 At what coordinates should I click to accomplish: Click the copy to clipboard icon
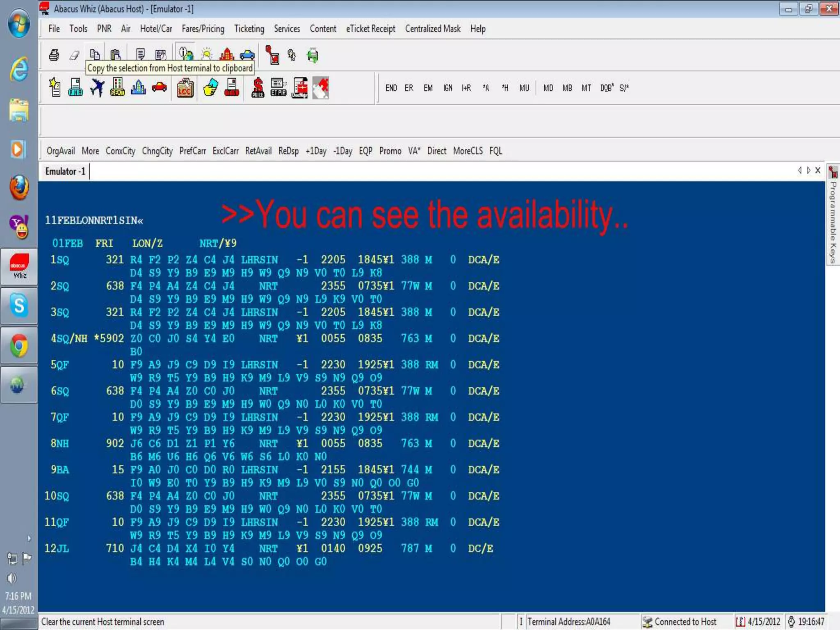pos(95,54)
